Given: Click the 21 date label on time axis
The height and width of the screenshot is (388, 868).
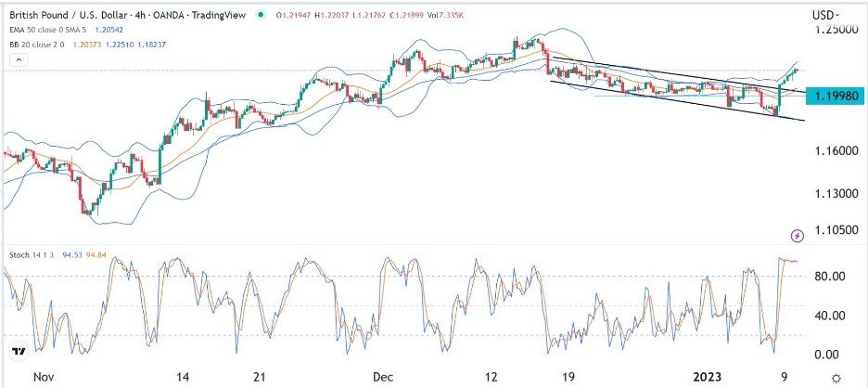Looking at the screenshot, I should coord(261,377).
